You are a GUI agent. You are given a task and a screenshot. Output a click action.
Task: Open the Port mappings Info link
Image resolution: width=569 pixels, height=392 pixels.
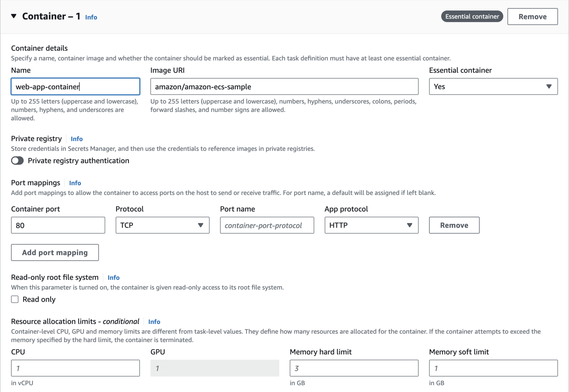click(x=75, y=183)
